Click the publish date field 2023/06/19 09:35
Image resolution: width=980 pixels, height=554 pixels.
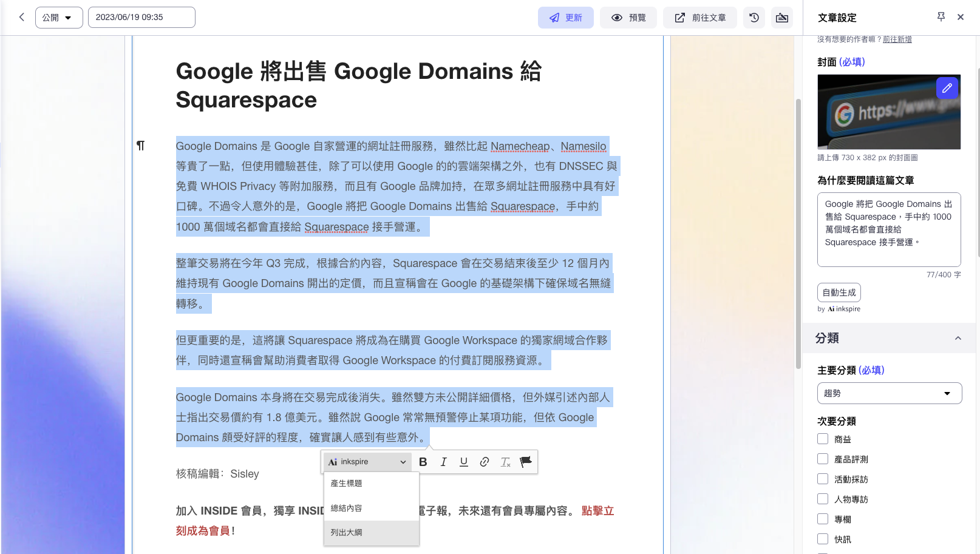(x=141, y=18)
